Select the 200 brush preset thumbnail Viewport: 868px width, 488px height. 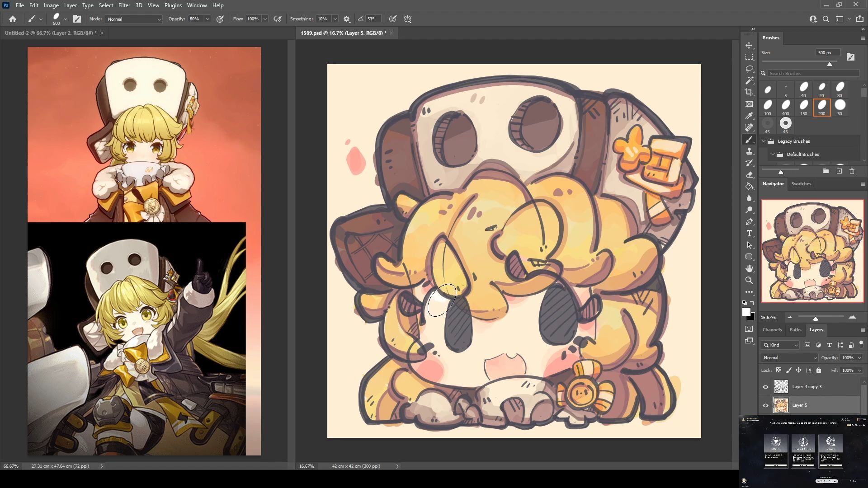pyautogui.click(x=822, y=108)
